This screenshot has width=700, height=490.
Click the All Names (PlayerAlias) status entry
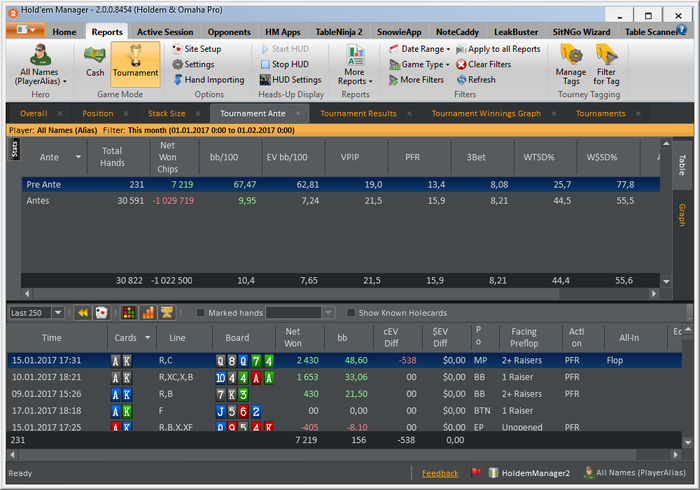click(x=635, y=473)
